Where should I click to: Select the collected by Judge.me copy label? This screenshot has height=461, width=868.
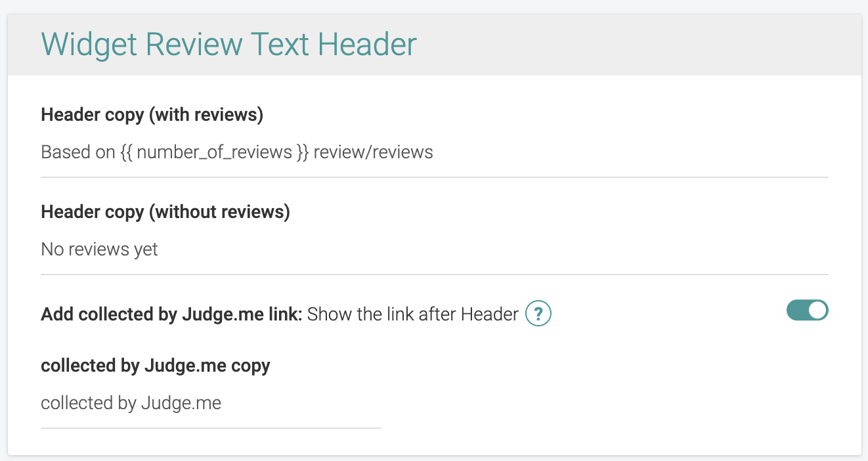tap(155, 365)
